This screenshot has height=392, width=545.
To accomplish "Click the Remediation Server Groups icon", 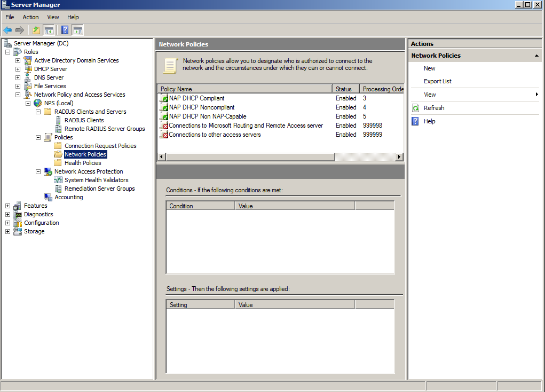I will [x=58, y=189].
